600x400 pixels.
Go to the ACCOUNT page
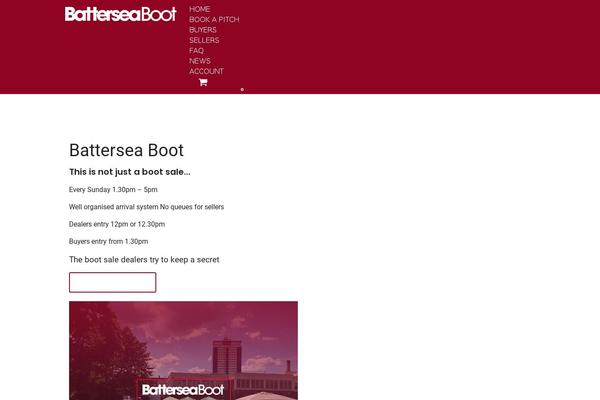click(206, 71)
